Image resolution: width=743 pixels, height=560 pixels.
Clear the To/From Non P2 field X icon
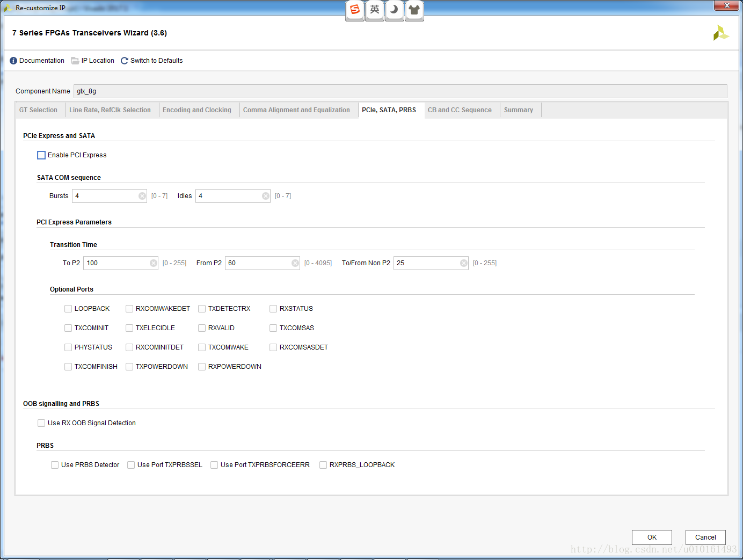[x=464, y=263]
